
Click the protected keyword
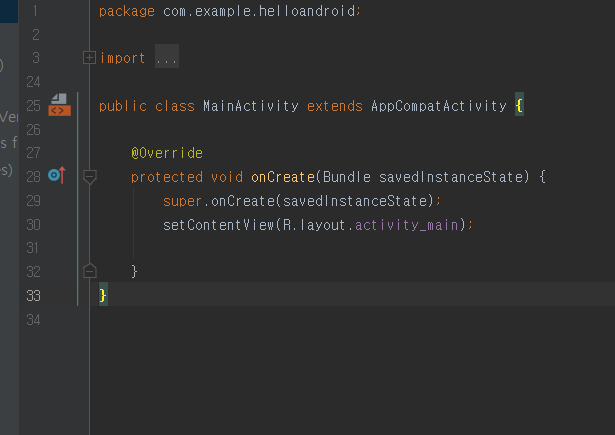click(167, 177)
